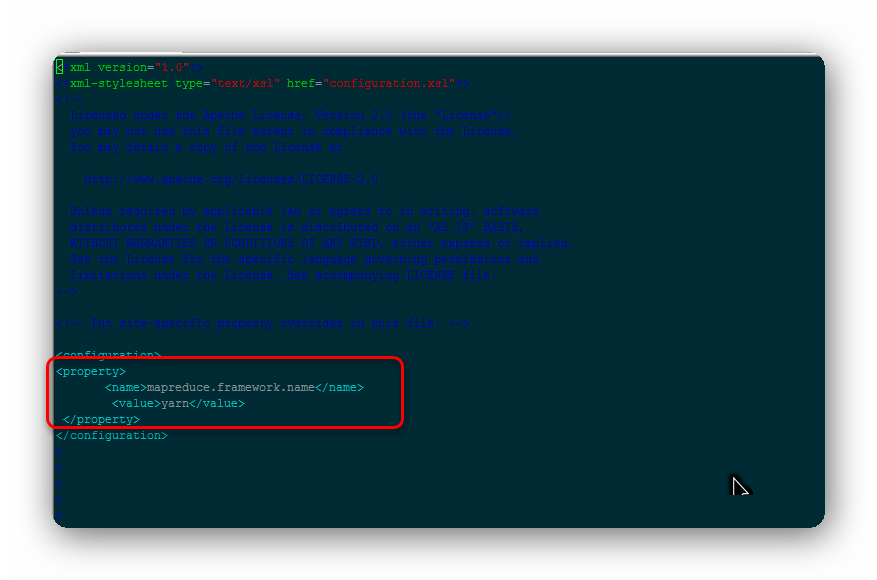Click the 'you may not use this file' line
The image size is (877, 580).
coord(293,131)
